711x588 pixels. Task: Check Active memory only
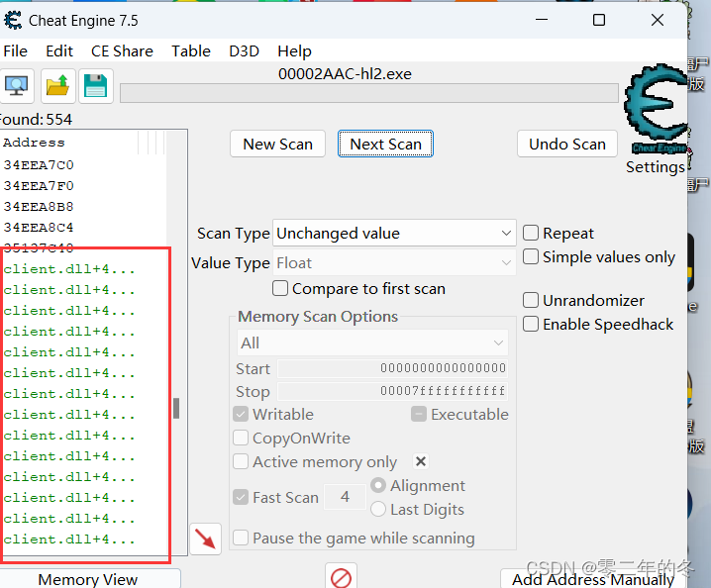point(241,461)
